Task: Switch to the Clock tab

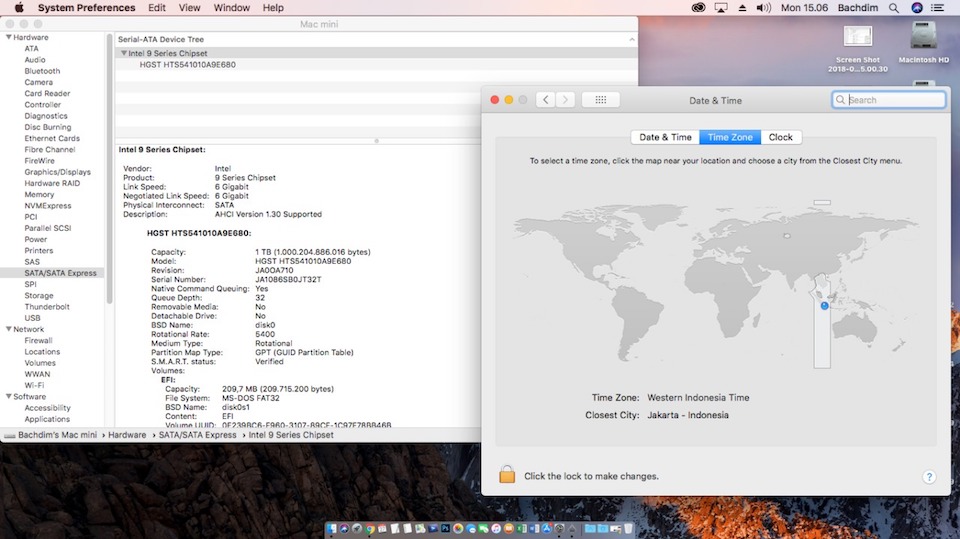Action: [x=781, y=137]
